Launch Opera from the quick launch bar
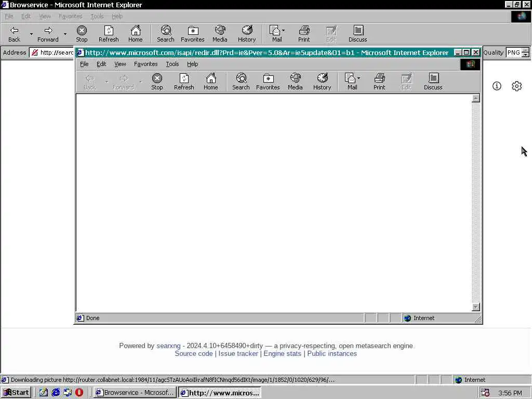Image resolution: width=532 pixels, height=399 pixels. [x=79, y=393]
